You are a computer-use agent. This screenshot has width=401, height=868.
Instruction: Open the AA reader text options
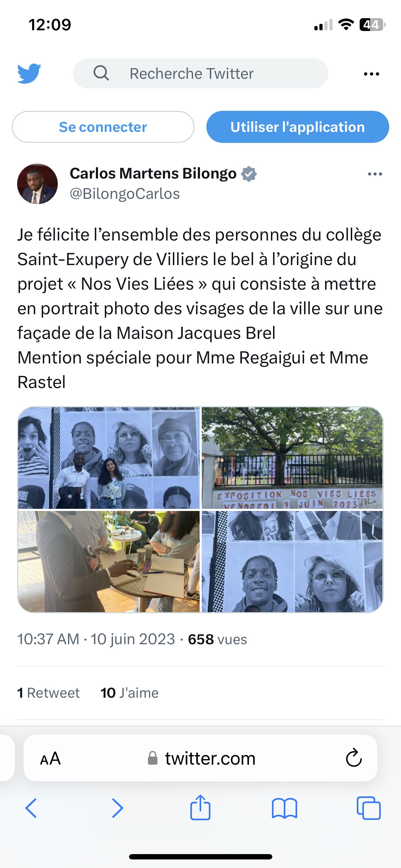coord(50,759)
